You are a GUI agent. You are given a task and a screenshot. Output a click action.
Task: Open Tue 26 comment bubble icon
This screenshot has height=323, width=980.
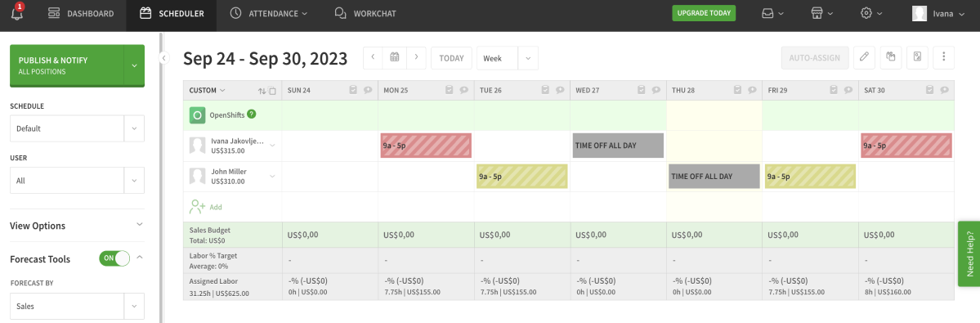560,90
